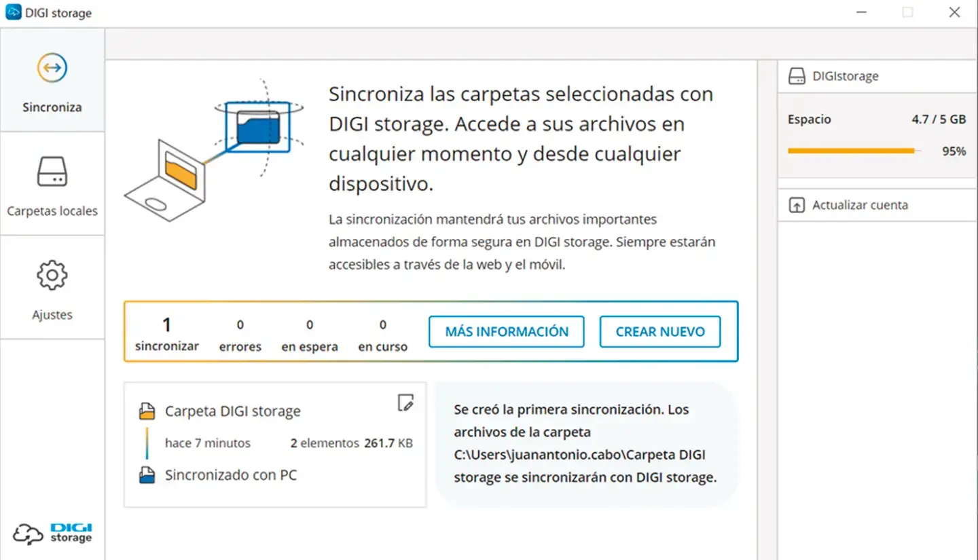The height and width of the screenshot is (560, 978).
Task: Click the Espacio label
Action: point(810,119)
